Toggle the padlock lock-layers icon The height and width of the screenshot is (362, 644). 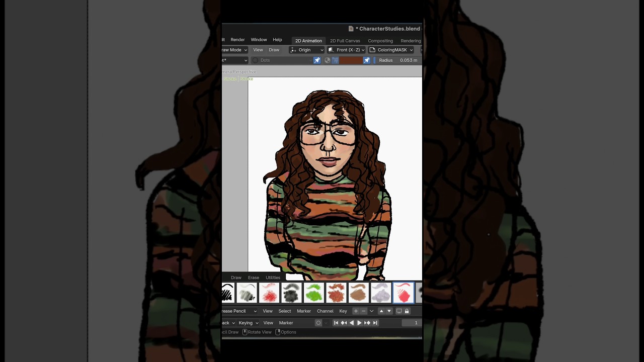coord(407,311)
